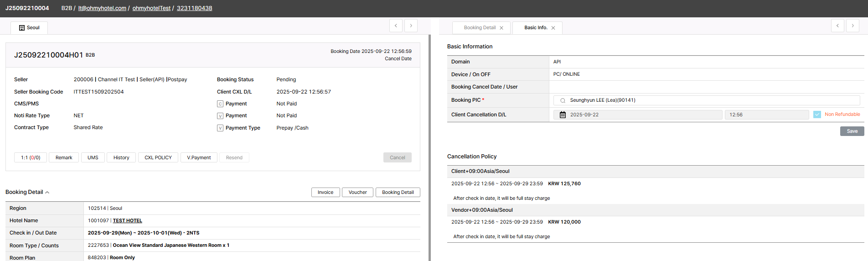Screen dimensions: 868x261
Task: Open the CXL POLICY panel
Action: coord(158,157)
